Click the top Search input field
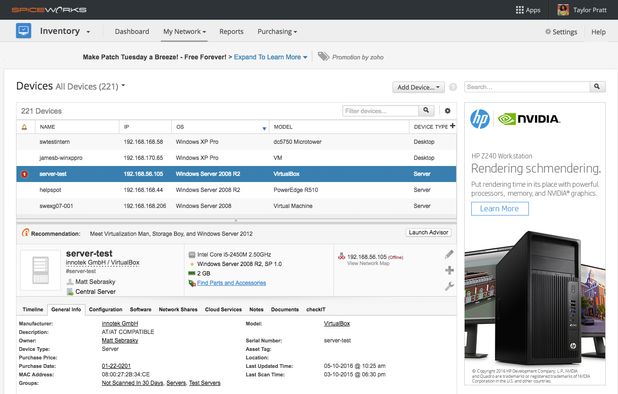The height and width of the screenshot is (394, 618). [x=527, y=87]
